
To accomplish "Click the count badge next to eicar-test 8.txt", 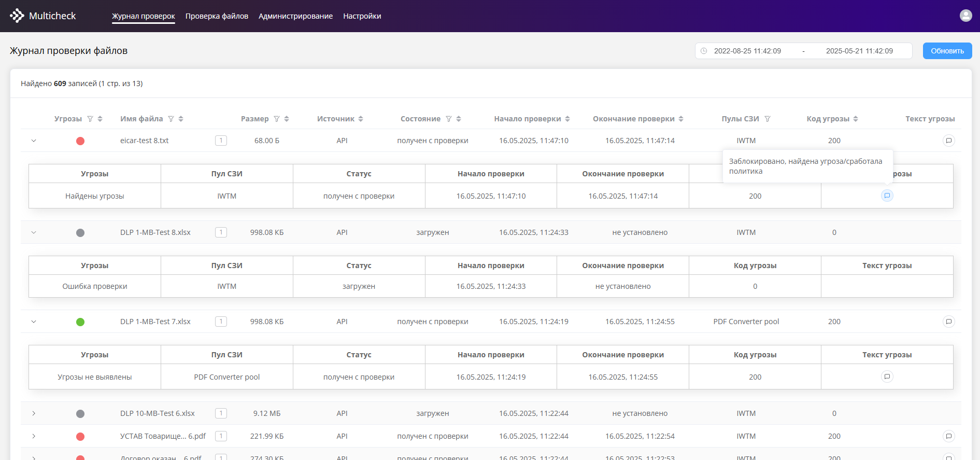I will (x=221, y=140).
